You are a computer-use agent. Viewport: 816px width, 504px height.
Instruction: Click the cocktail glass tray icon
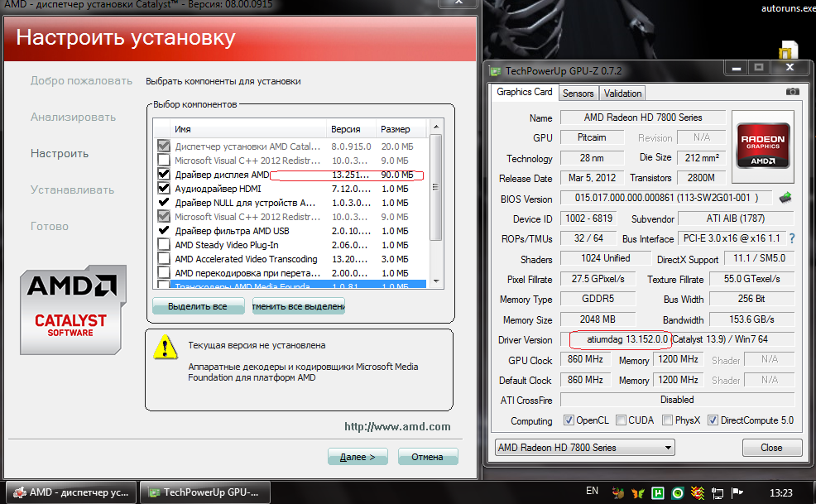[x=618, y=492]
